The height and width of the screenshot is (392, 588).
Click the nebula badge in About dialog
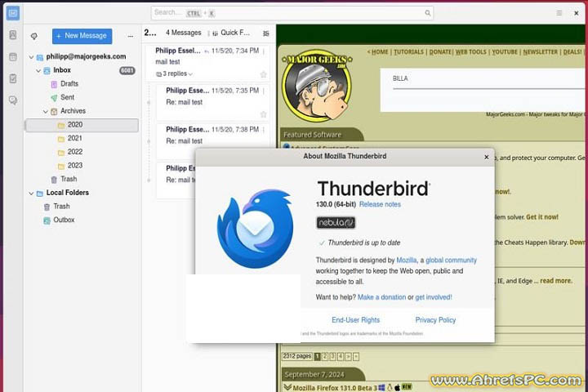tap(336, 223)
